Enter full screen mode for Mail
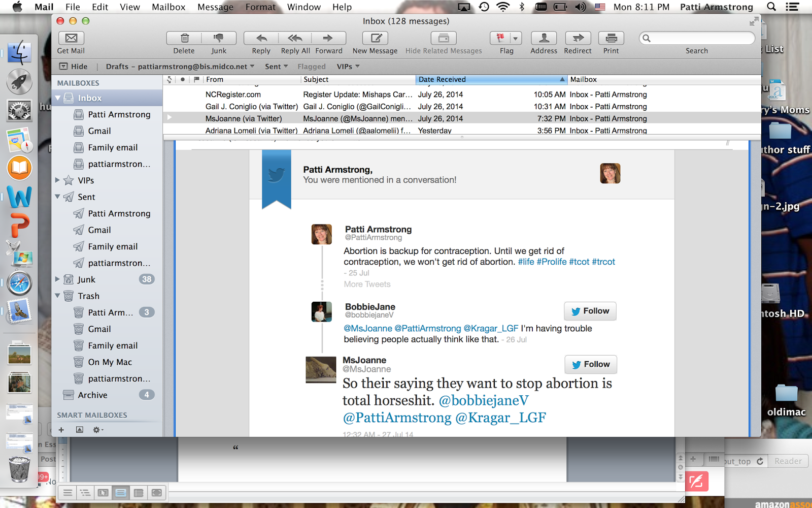The width and height of the screenshot is (812, 508). point(754,21)
